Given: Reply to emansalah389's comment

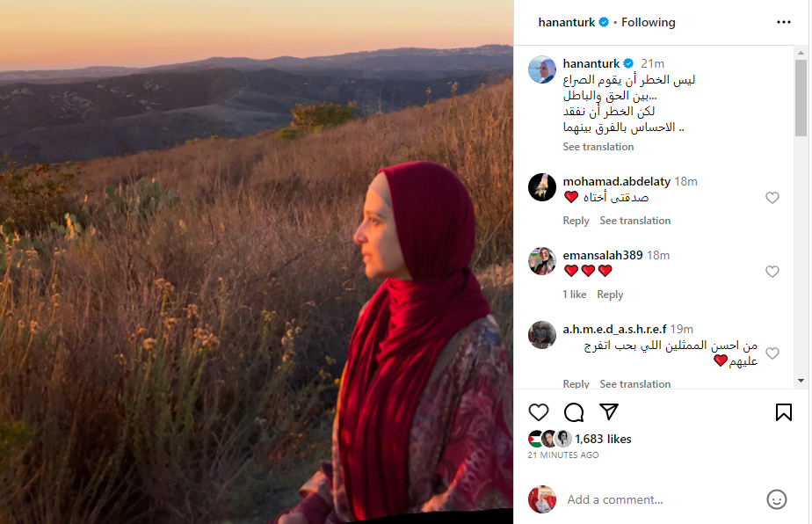Looking at the screenshot, I should pyautogui.click(x=610, y=295).
